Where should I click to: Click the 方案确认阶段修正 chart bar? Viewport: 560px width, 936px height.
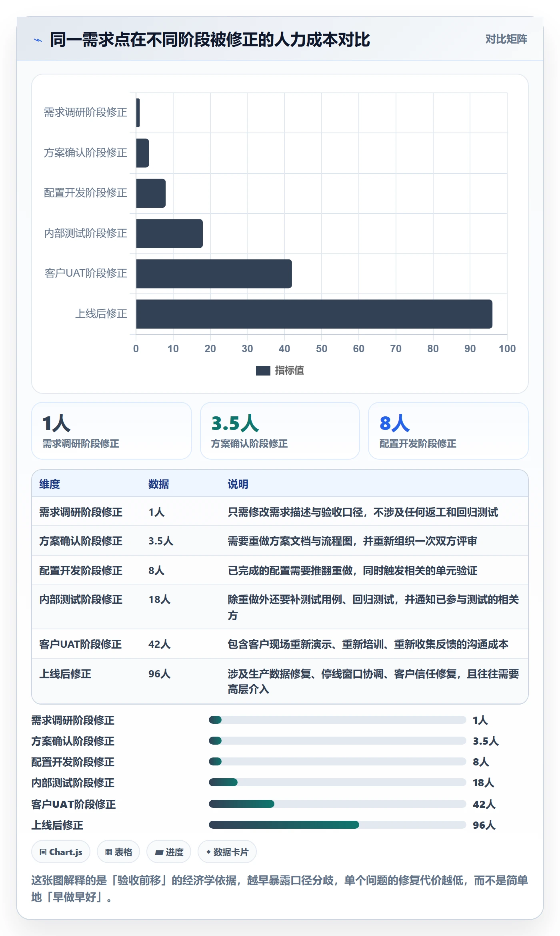point(142,153)
